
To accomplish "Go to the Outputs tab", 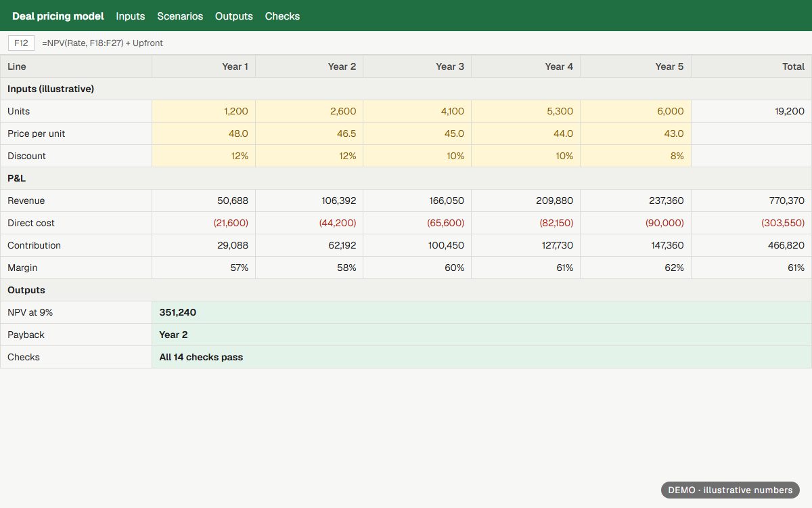I will click(234, 16).
